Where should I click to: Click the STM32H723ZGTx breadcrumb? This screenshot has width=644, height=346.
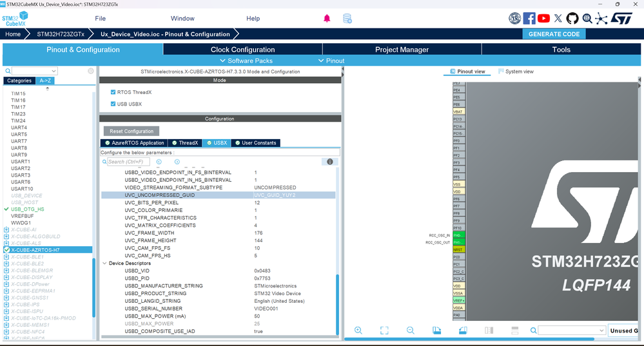pyautogui.click(x=61, y=34)
